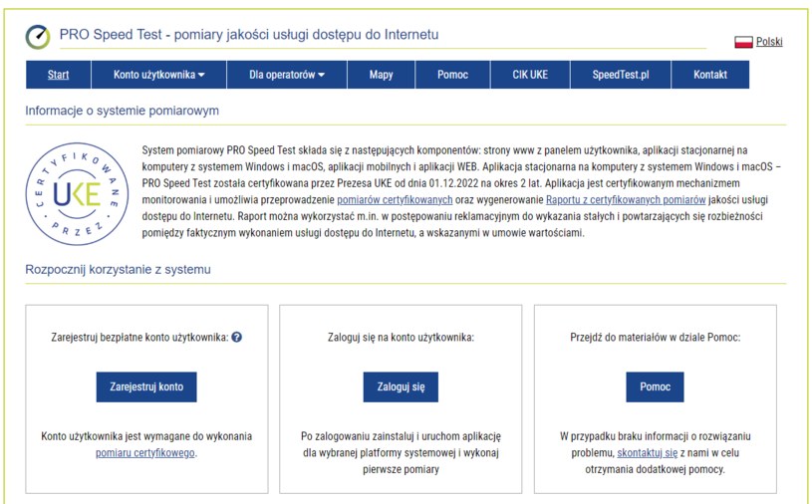Image resolution: width=812 pixels, height=504 pixels.
Task: Click the Informacje o systemie pomiarowym heading
Action: 123,111
